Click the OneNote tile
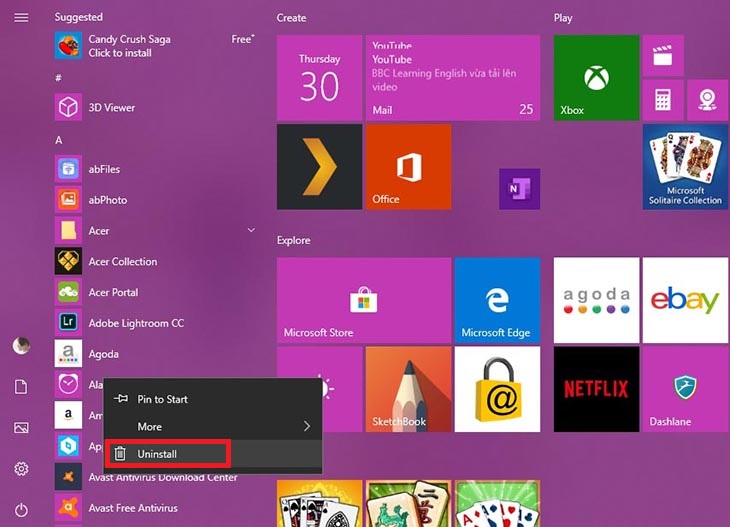The image size is (730, 527). [x=519, y=188]
